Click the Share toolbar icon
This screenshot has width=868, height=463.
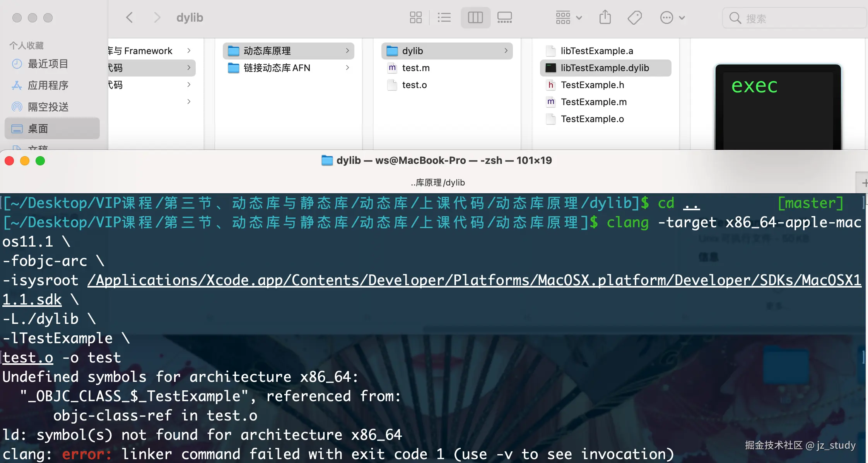605,17
